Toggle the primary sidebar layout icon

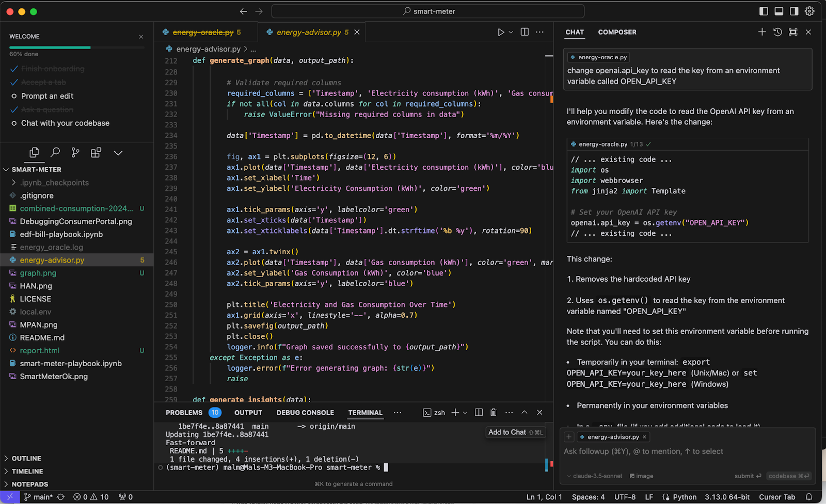click(x=764, y=11)
